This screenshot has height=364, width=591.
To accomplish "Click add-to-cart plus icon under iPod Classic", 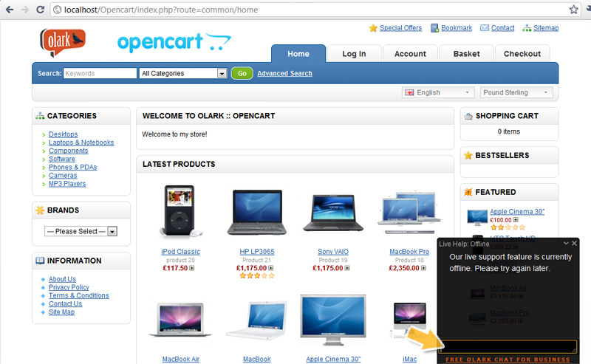I will click(192, 268).
